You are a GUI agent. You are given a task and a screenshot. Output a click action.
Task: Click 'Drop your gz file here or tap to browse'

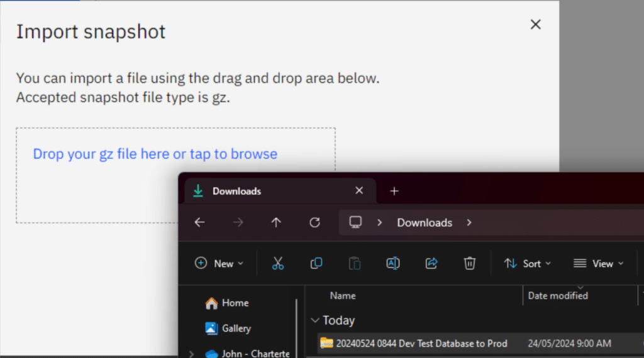(x=155, y=154)
